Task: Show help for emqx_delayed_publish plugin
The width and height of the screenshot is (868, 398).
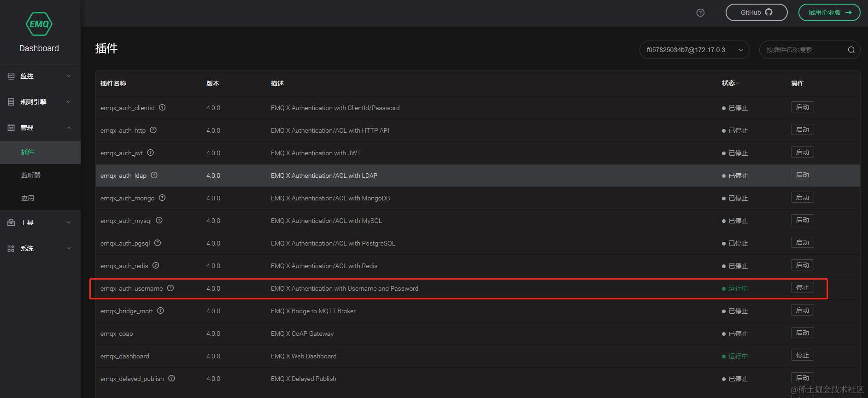Action: tap(171, 378)
